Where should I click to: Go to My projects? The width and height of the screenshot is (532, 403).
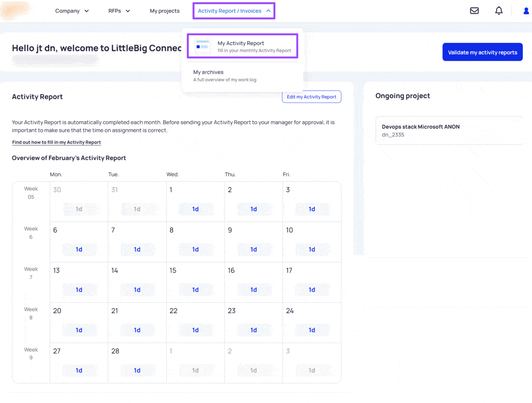(164, 11)
